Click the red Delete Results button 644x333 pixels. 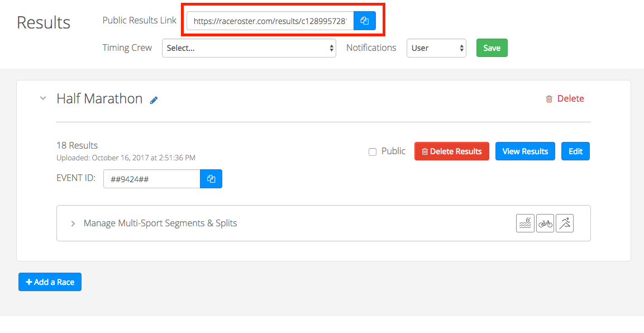tap(452, 151)
